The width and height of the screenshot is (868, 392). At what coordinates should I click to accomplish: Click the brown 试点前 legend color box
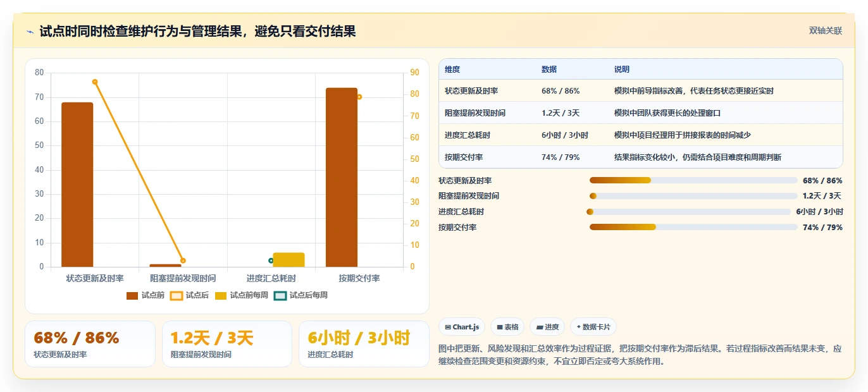pyautogui.click(x=132, y=295)
